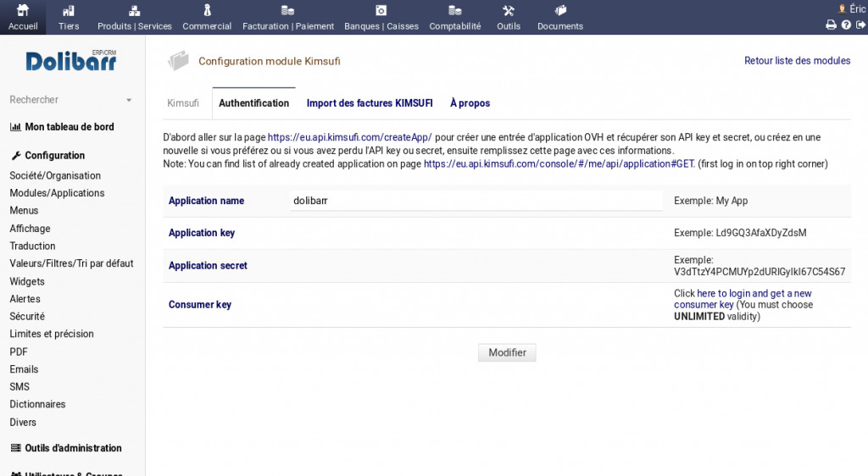Click the Outils tools icon
Screen dimensions: 868x476
(x=509, y=11)
